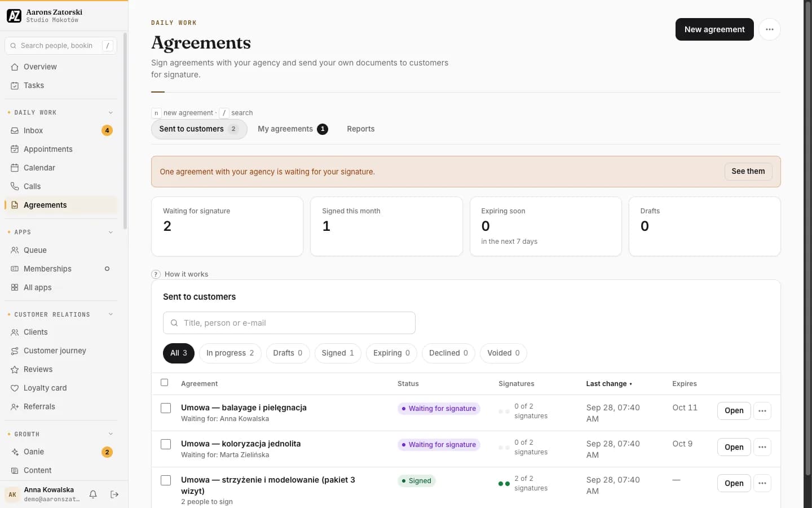Open more options menu beside New agreement

770,29
